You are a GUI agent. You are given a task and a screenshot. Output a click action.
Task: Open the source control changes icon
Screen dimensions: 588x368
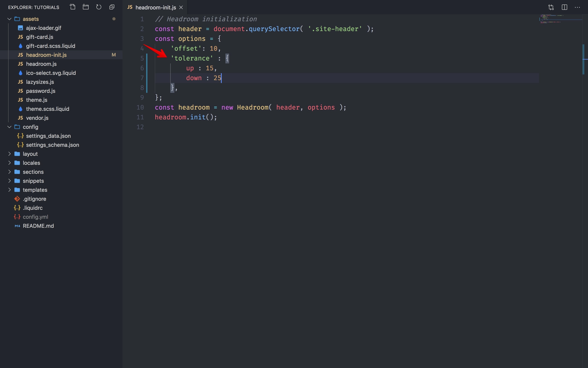pyautogui.click(x=551, y=7)
